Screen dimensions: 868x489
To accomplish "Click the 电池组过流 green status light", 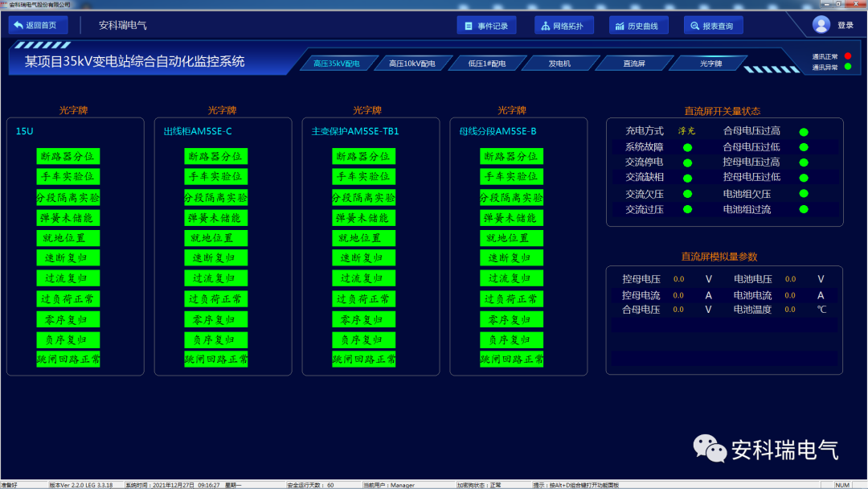I will (x=804, y=209).
